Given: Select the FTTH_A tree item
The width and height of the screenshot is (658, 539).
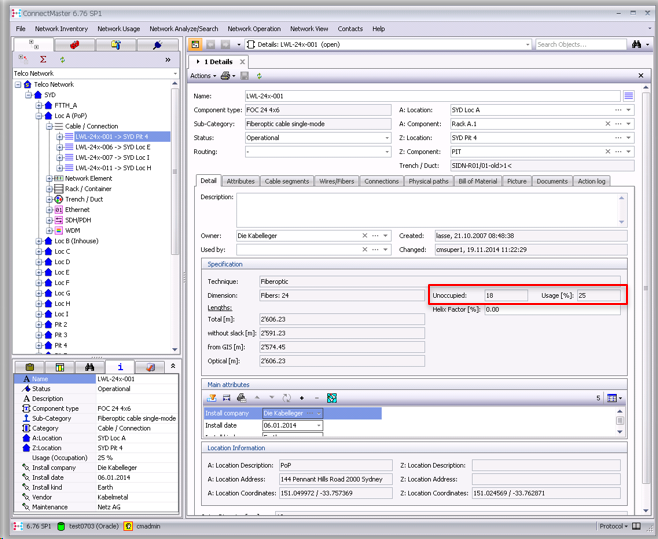Looking at the screenshot, I should [65, 105].
